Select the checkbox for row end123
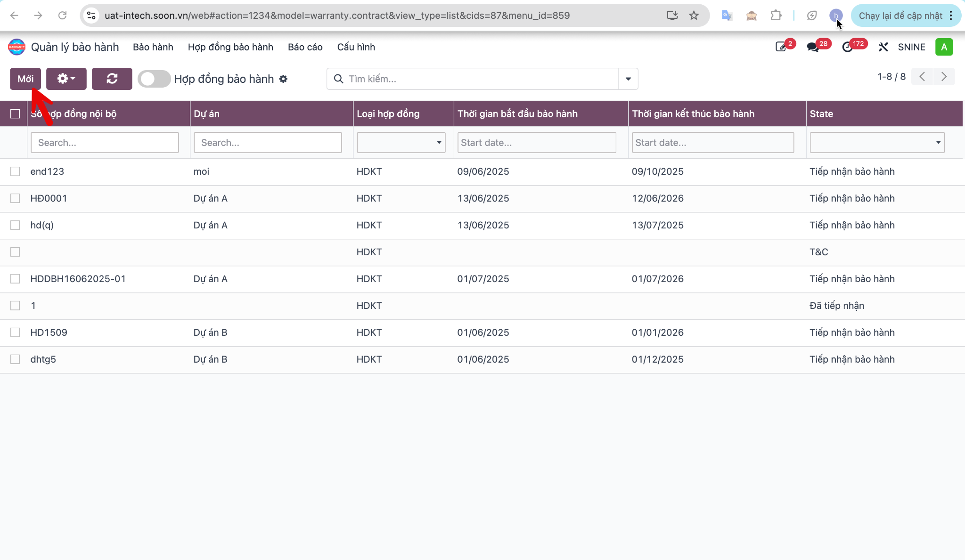Screen dimensions: 965x560 pos(15,171)
